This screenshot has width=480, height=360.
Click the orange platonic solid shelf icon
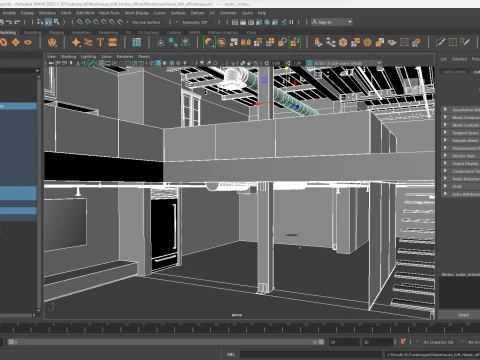tap(52, 42)
